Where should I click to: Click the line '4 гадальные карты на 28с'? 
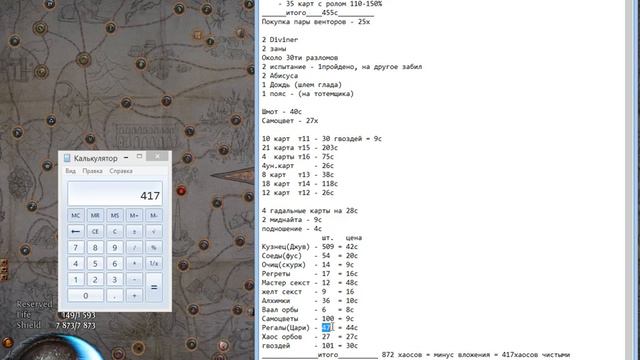click(310, 211)
